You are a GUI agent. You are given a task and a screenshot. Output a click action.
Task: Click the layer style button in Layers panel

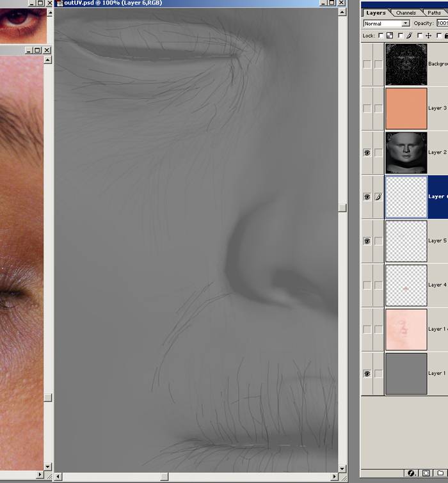point(412,473)
